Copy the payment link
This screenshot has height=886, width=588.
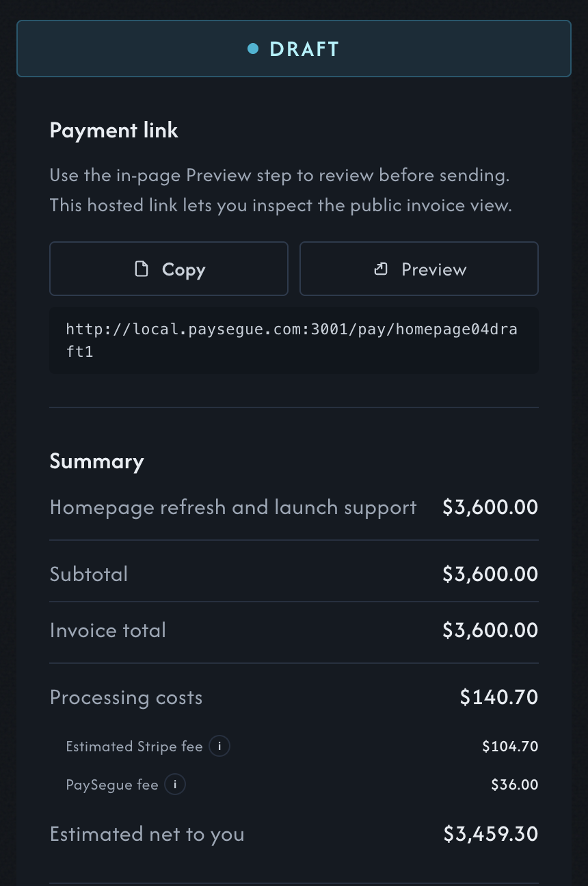click(x=169, y=269)
